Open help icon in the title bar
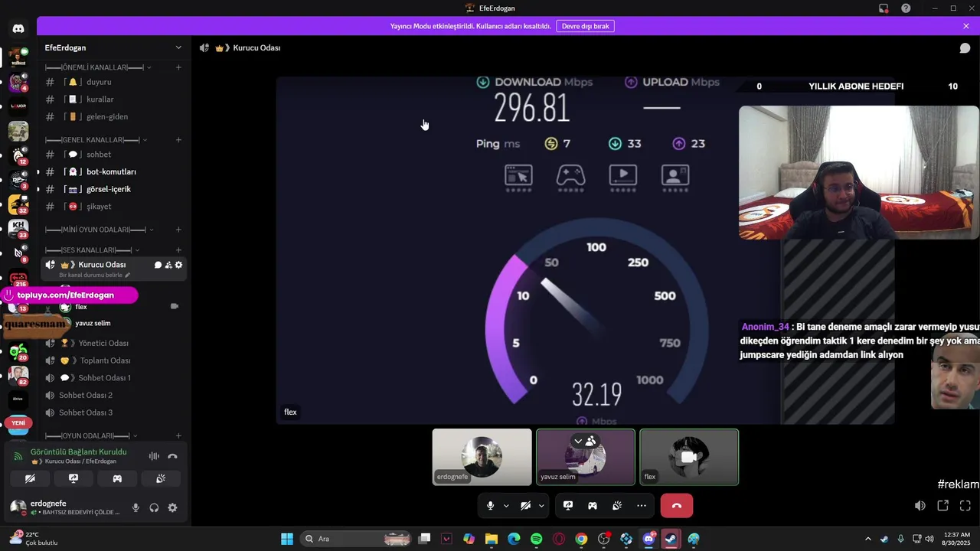The height and width of the screenshot is (551, 980). [906, 8]
